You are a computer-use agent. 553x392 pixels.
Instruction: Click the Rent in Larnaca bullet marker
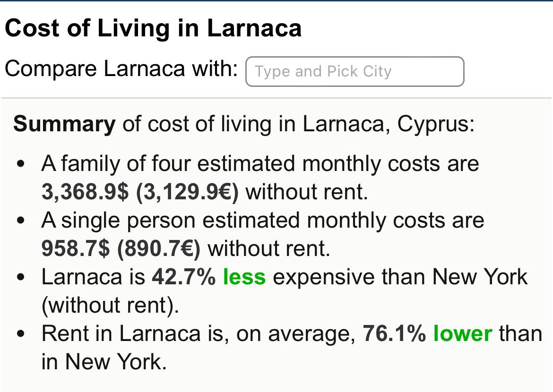21,334
